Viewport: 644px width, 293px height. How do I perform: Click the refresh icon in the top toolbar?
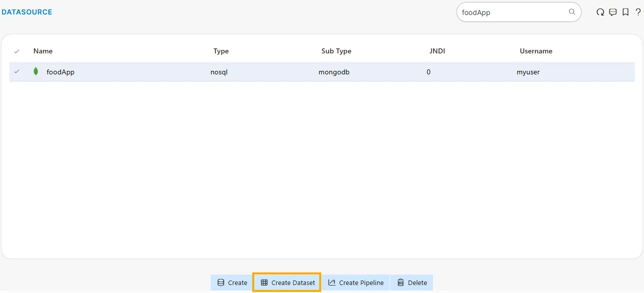(x=600, y=12)
